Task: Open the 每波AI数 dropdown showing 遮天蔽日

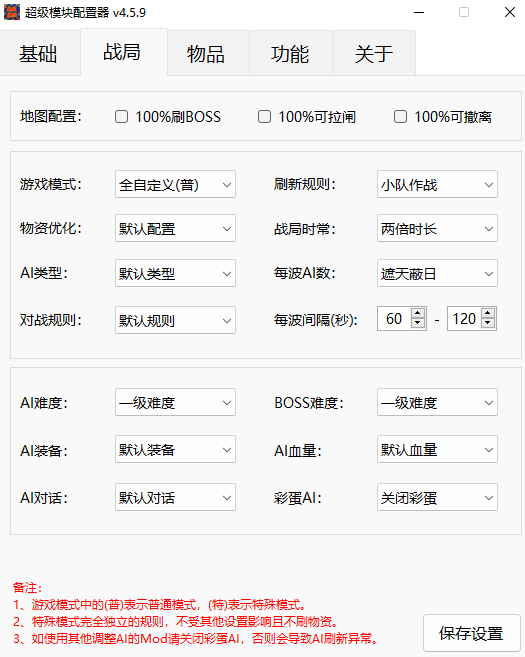Action: pos(437,273)
